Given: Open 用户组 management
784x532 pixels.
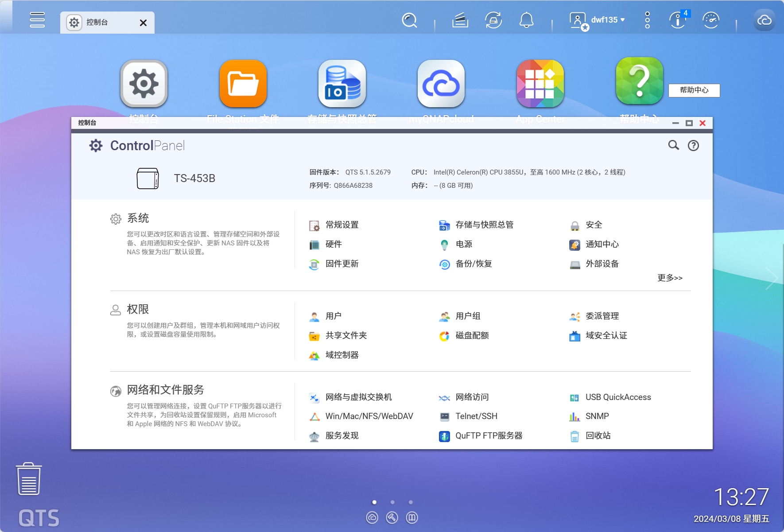Looking at the screenshot, I should tap(460, 316).
